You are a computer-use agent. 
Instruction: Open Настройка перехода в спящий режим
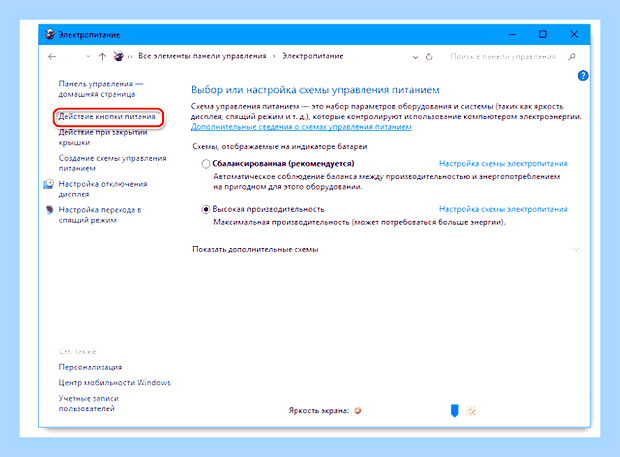pyautogui.click(x=100, y=215)
